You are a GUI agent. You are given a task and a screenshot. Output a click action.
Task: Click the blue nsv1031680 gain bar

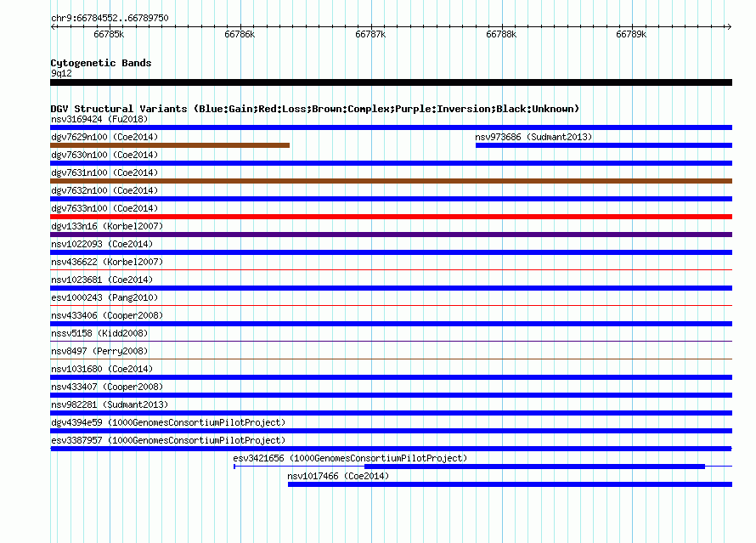click(x=391, y=377)
